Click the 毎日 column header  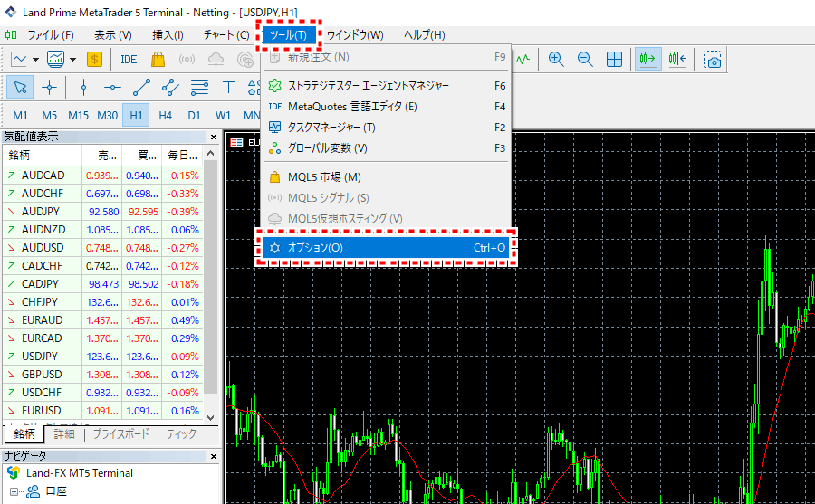(182, 156)
